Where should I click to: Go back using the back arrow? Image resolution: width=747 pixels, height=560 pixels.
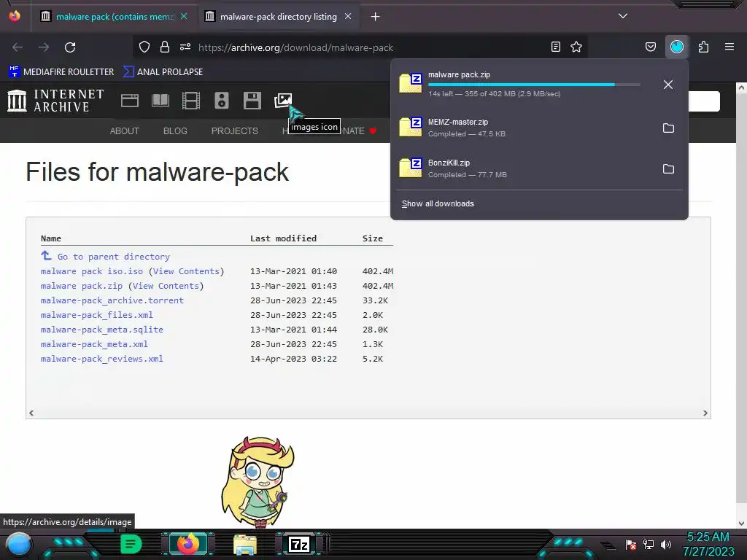click(x=18, y=47)
